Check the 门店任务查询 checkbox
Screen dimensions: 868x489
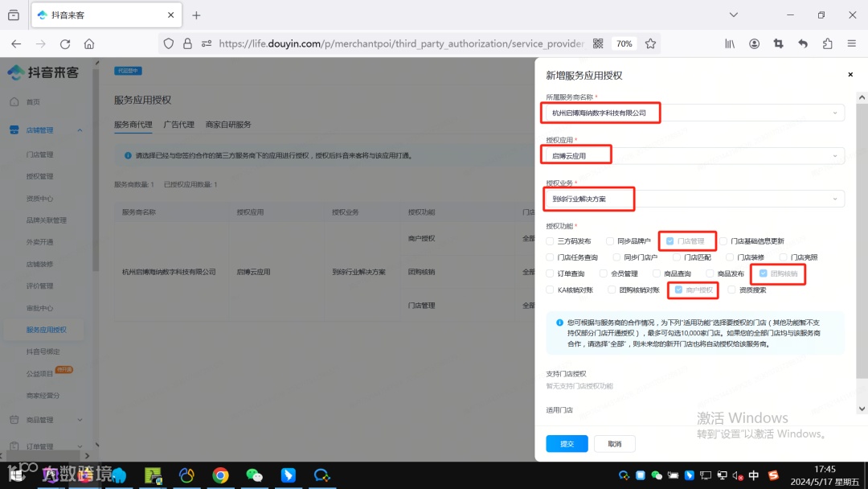[x=550, y=257]
